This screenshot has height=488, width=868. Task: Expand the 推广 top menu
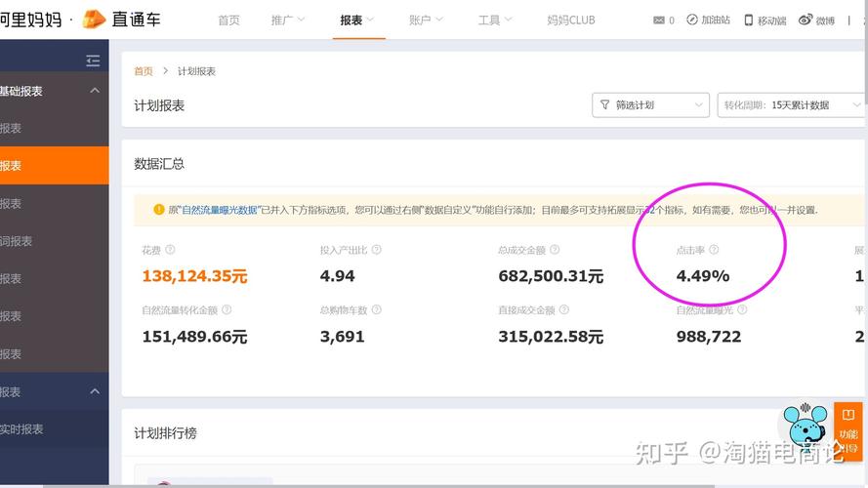[288, 20]
